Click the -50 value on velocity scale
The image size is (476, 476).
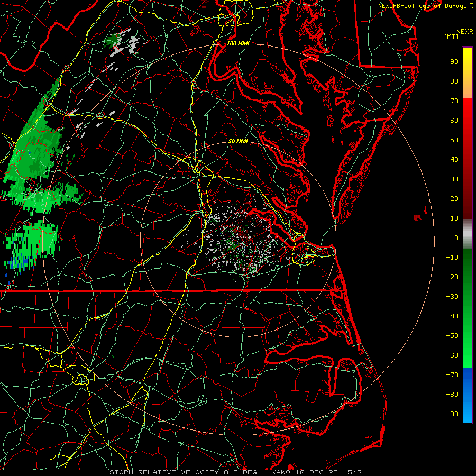tap(452, 336)
